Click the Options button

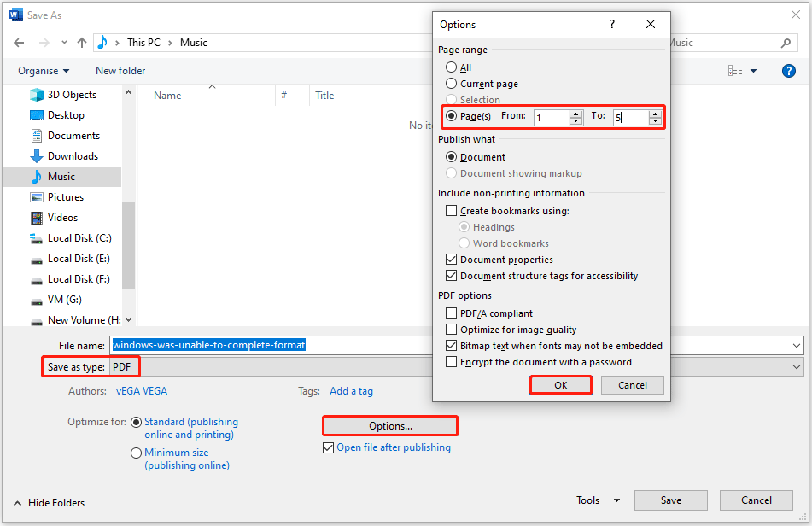(389, 425)
